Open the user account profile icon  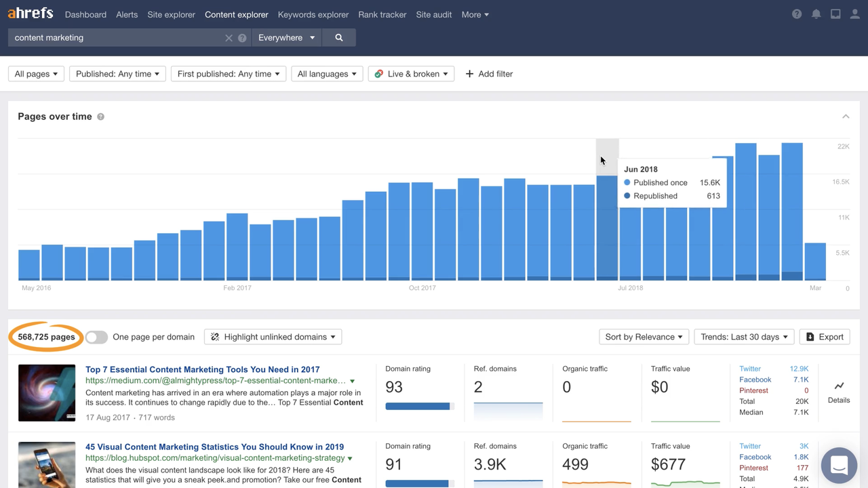854,14
